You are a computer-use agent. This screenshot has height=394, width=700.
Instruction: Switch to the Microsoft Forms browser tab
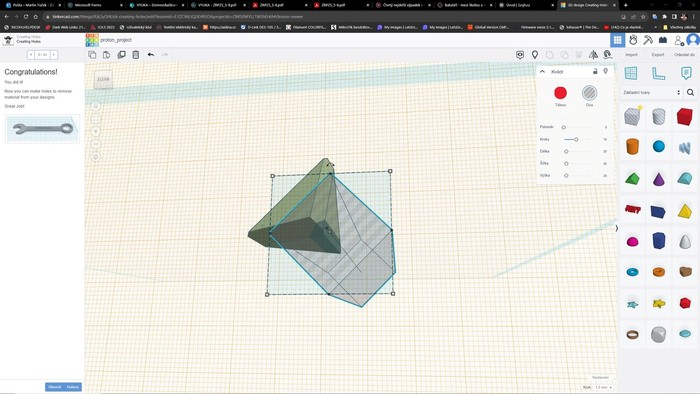click(88, 5)
